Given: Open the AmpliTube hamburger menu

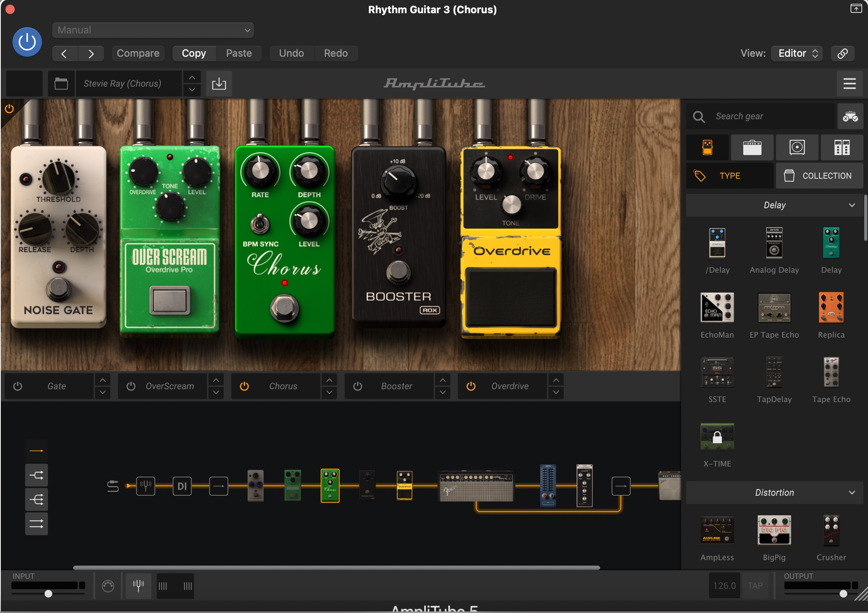Looking at the screenshot, I should [849, 84].
